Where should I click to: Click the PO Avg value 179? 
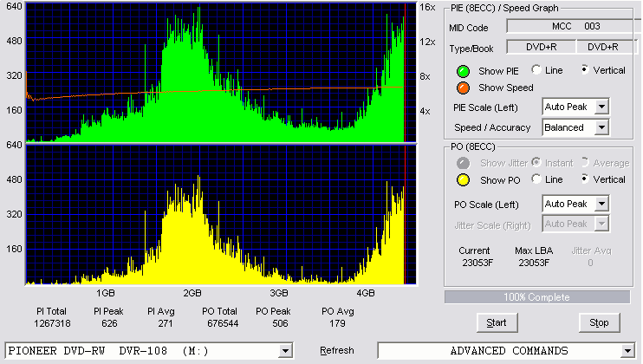[x=337, y=323]
